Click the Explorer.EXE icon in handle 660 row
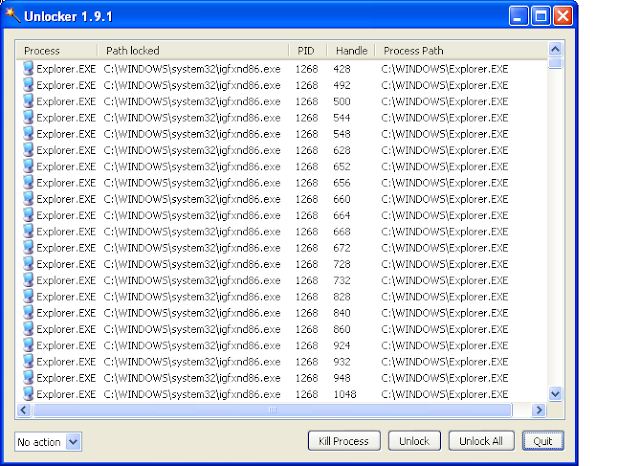This screenshot has width=640, height=466. 28,199
